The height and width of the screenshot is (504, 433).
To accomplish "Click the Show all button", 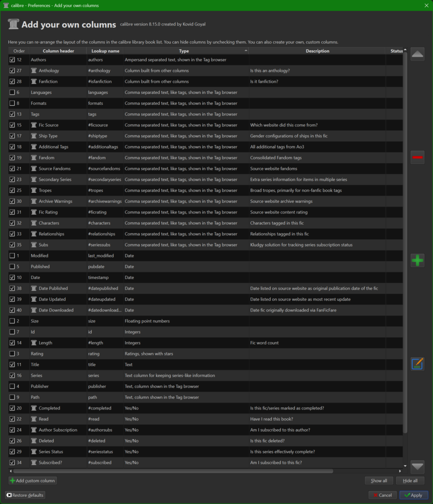I will (x=379, y=480).
